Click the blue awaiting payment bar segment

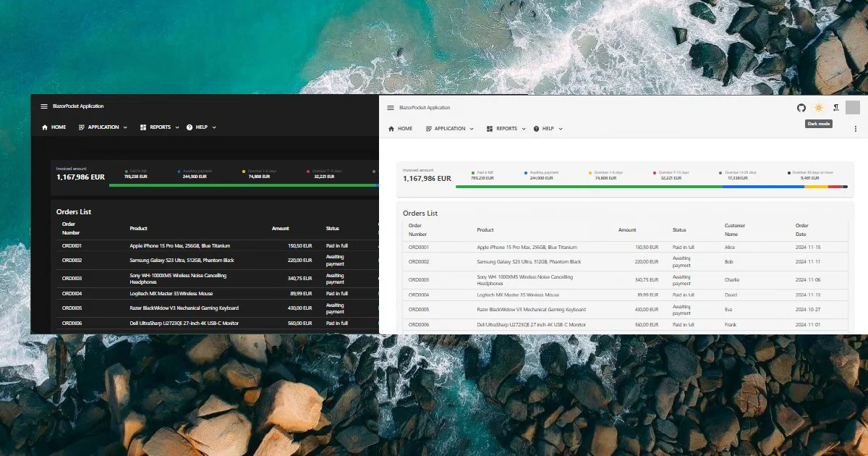pyautogui.click(x=763, y=187)
